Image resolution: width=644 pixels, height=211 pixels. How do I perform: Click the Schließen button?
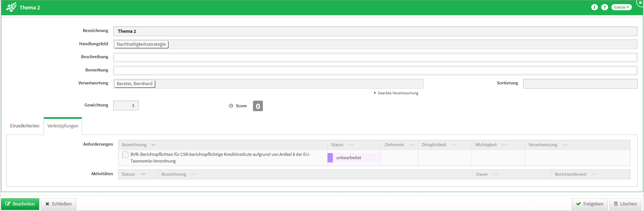59,204
